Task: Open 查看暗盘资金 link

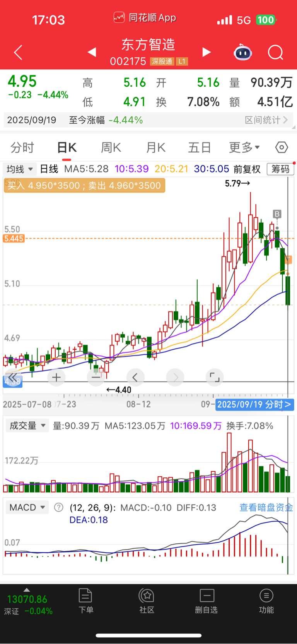Action: click(266, 507)
